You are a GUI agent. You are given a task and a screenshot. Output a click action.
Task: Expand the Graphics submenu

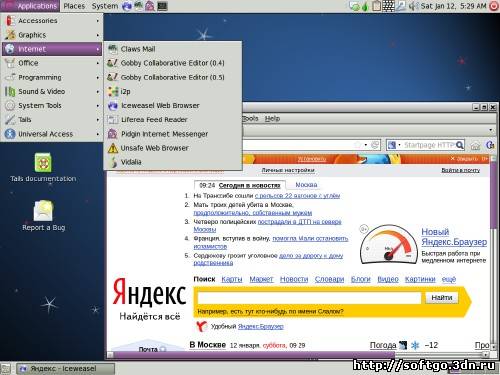tap(52, 35)
